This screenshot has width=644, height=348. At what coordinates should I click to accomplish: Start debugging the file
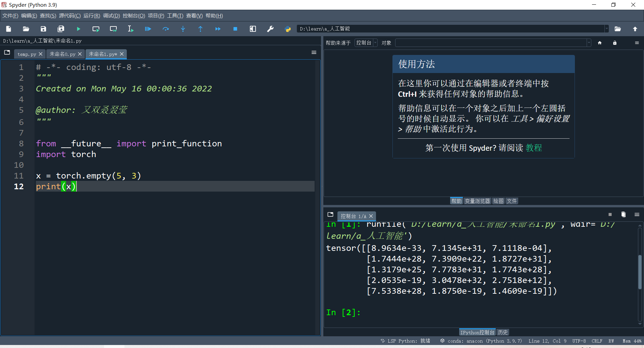point(148,29)
